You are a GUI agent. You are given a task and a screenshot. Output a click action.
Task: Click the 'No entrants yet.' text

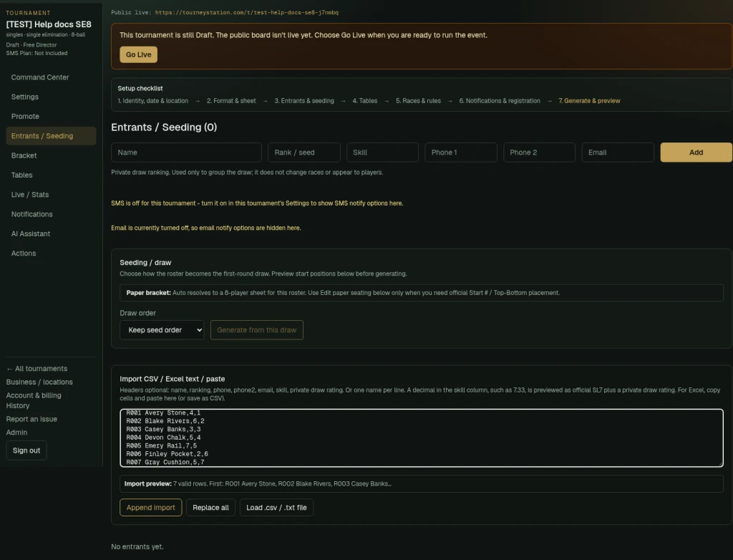point(137,547)
